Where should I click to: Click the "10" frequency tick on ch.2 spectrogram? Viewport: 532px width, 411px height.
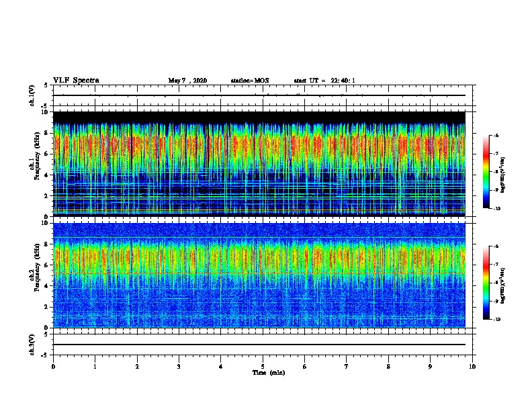tap(45, 223)
